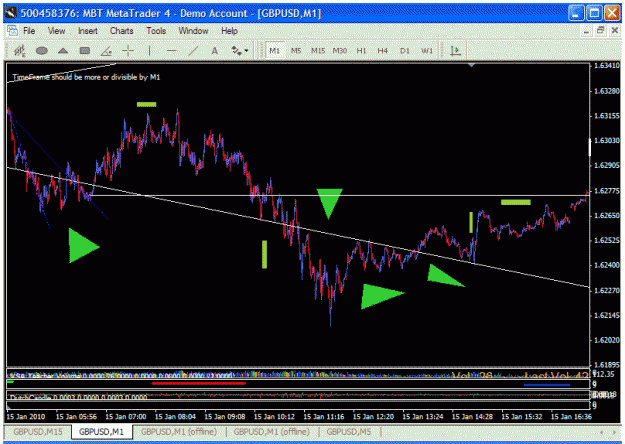Switch to D1 timeframe
The width and height of the screenshot is (625, 444).
pos(405,51)
